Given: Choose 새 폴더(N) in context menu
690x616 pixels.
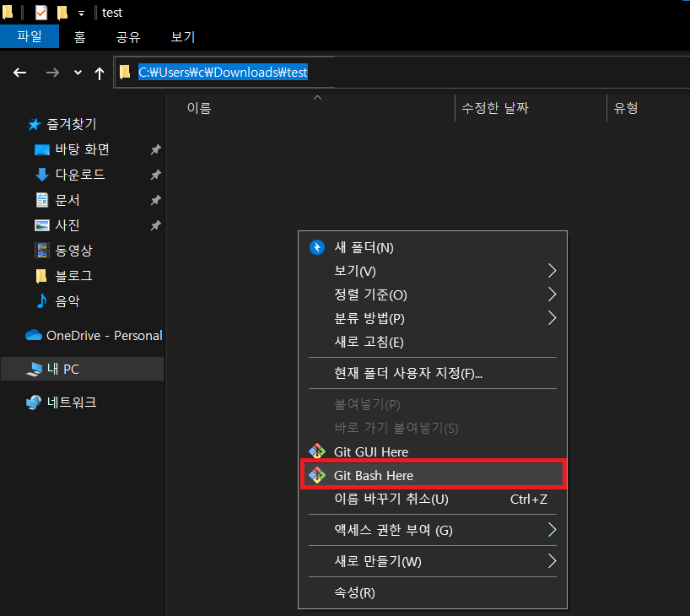Looking at the screenshot, I should pos(433,247).
